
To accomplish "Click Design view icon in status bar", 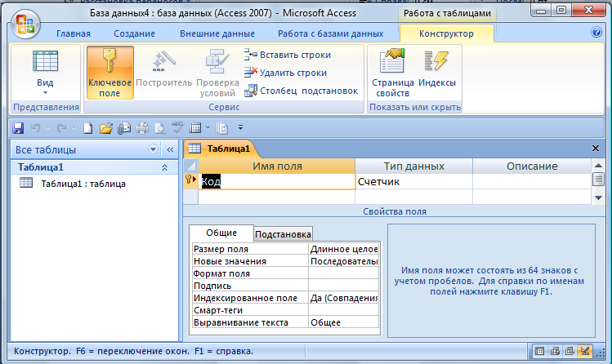I will 585,352.
